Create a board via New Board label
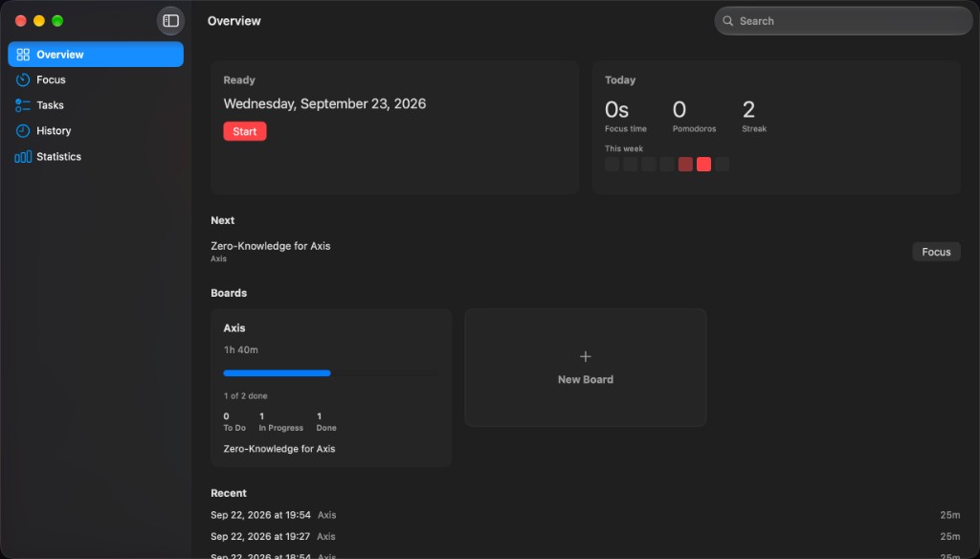This screenshot has height=559, width=980. 585,380
